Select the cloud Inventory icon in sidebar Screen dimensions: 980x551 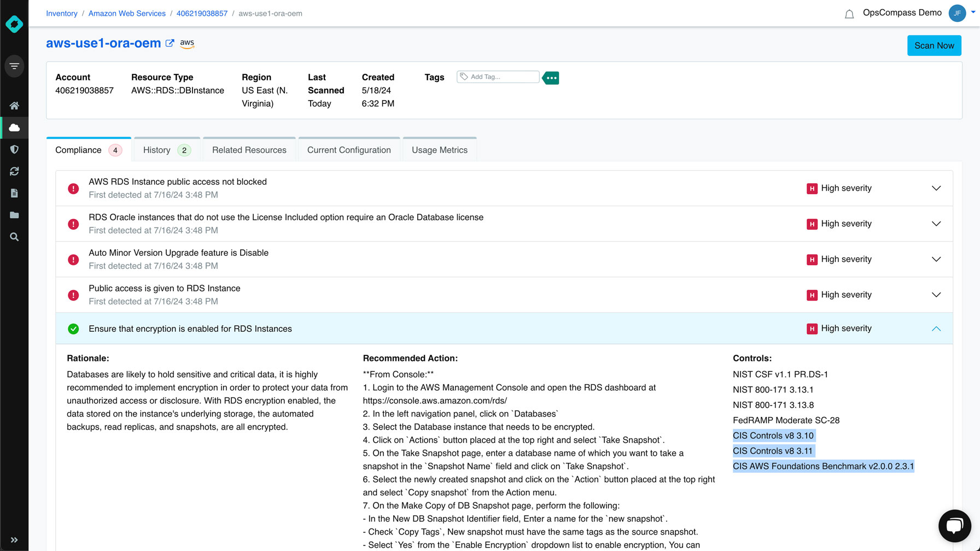click(14, 127)
